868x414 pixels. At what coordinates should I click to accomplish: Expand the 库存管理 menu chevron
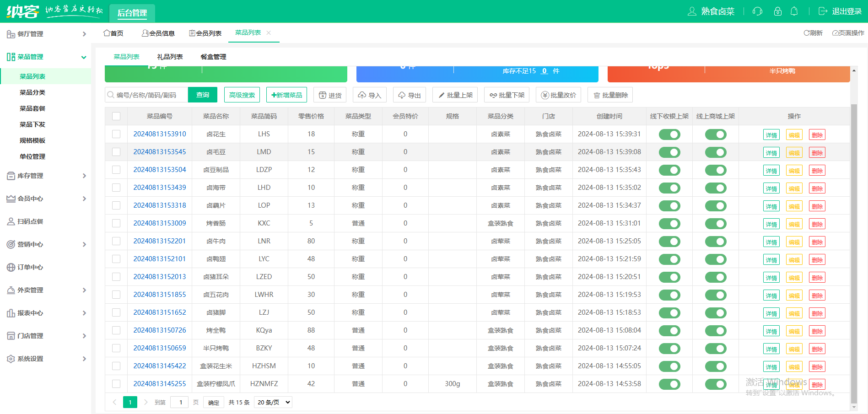click(84, 176)
